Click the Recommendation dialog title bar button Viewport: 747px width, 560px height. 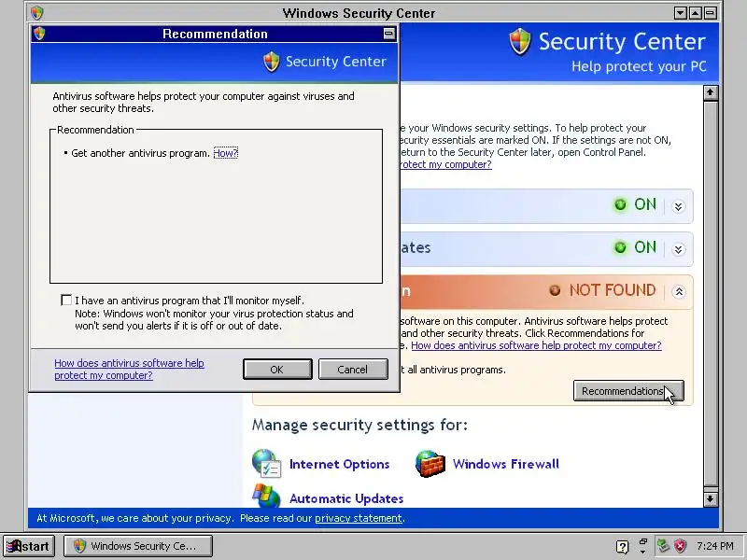coord(389,34)
